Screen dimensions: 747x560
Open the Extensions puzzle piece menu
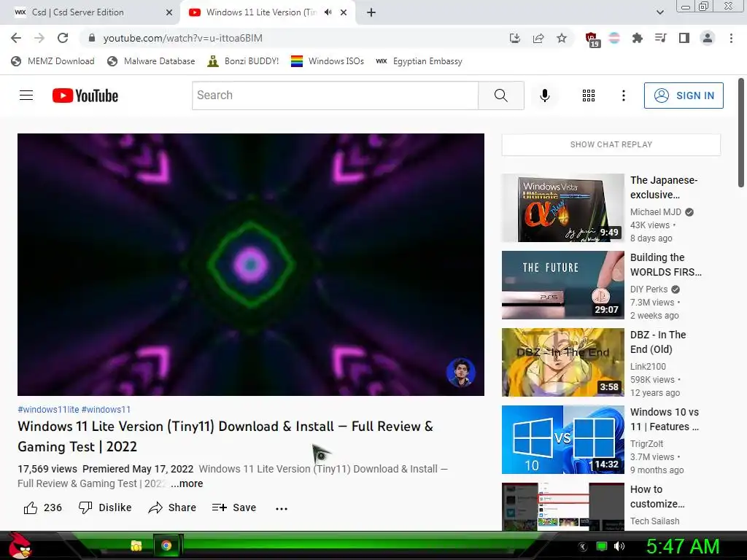tap(638, 38)
